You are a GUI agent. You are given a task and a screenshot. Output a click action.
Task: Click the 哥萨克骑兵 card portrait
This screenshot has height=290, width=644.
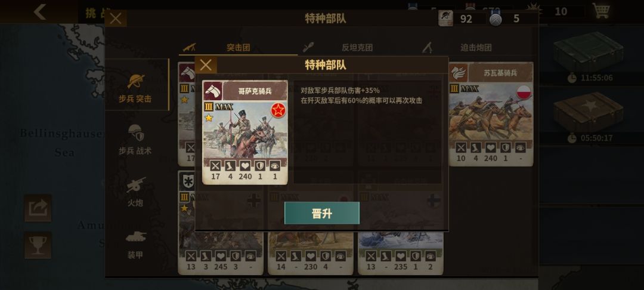(x=245, y=129)
